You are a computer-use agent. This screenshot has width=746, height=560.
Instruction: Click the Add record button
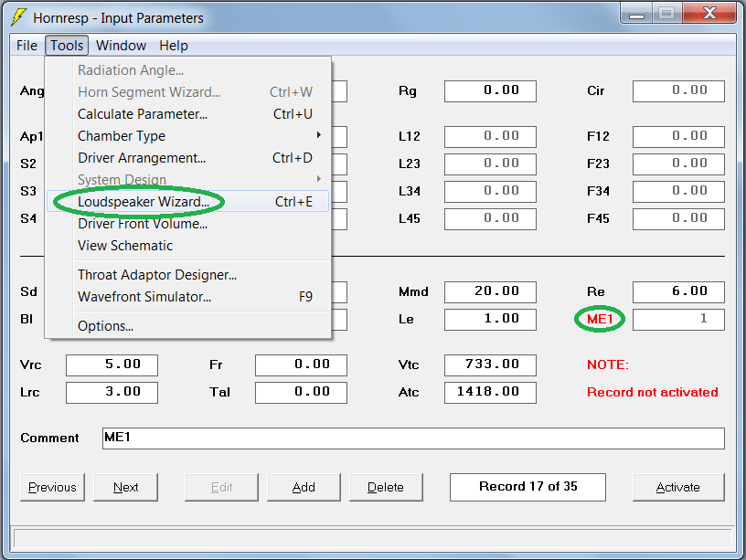click(x=304, y=487)
